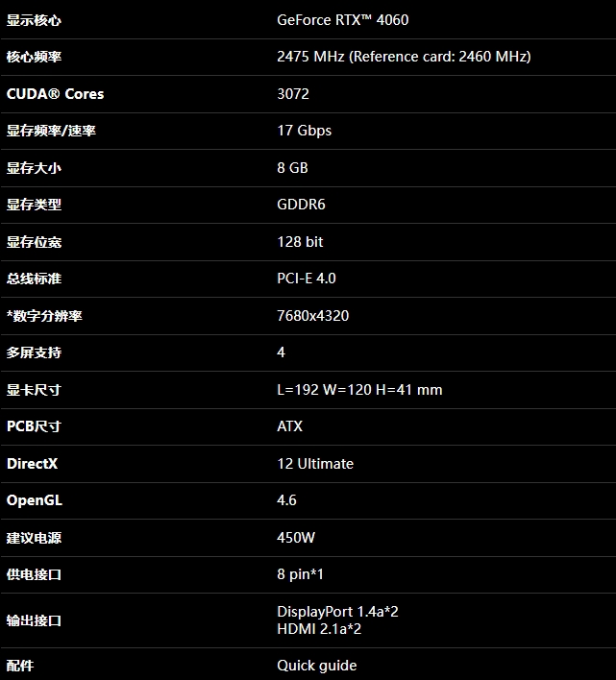Click the 显存频率/速率 label

tap(51, 131)
